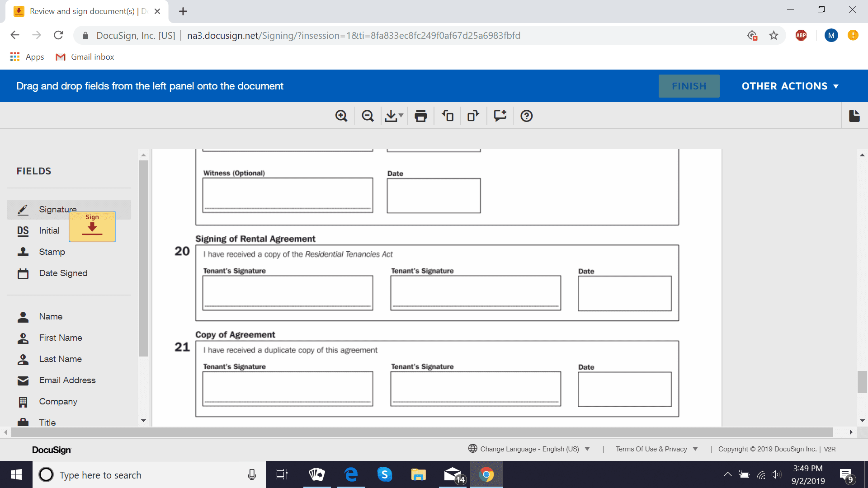868x488 pixels.
Task: Click the Initial field tool
Action: click(x=49, y=230)
